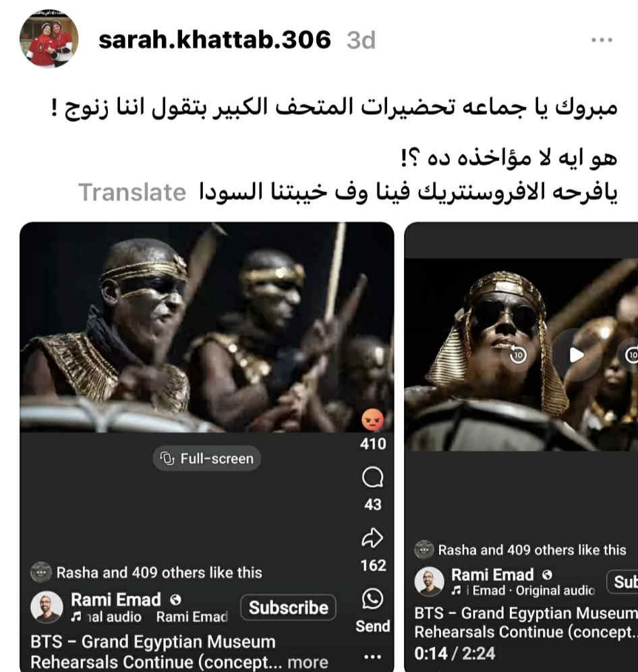Tap the share arrow icon
Viewport: 638px width, 672px height.
(x=372, y=538)
